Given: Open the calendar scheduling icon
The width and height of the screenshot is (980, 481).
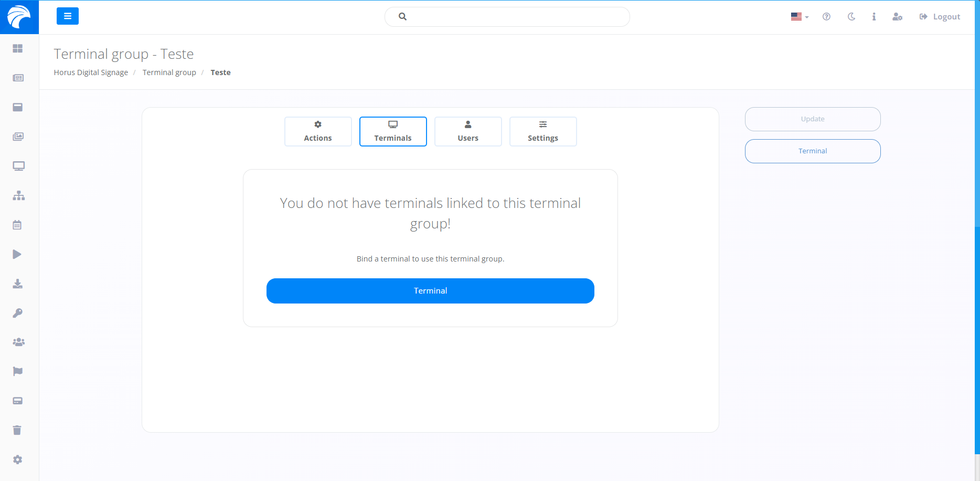Looking at the screenshot, I should (x=18, y=224).
